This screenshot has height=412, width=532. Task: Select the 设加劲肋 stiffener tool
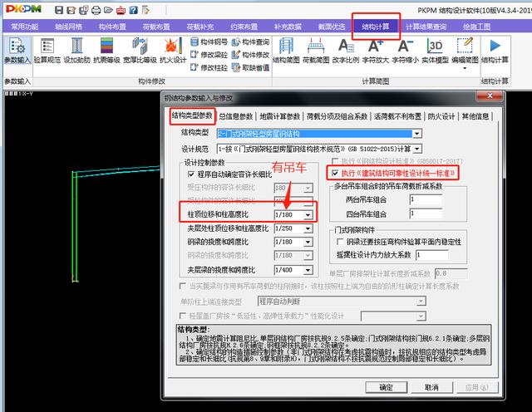point(77,51)
